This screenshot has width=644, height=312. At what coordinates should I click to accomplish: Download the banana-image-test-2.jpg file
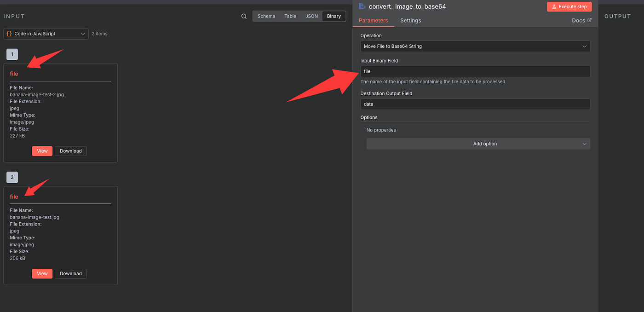click(x=71, y=151)
